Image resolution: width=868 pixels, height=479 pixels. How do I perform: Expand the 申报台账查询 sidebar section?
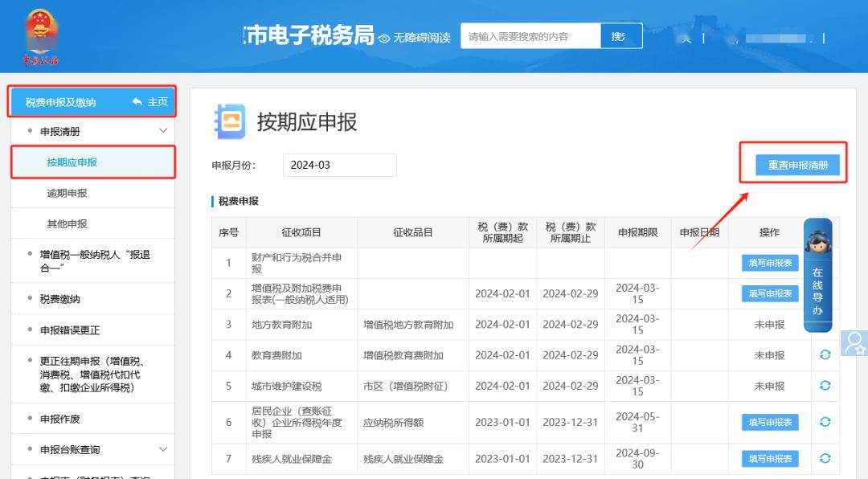[163, 449]
